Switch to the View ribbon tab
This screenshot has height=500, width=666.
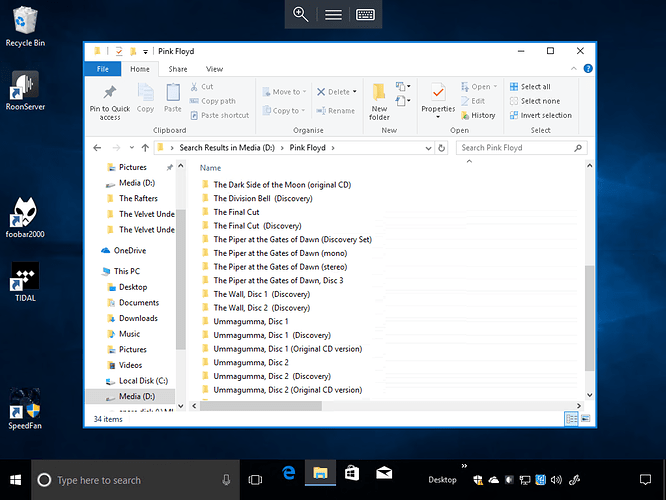(214, 69)
